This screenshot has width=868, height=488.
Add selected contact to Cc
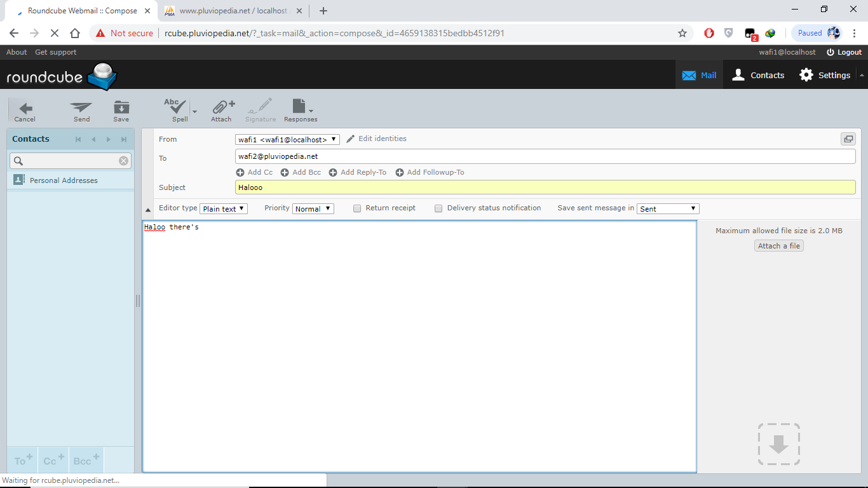click(54, 459)
